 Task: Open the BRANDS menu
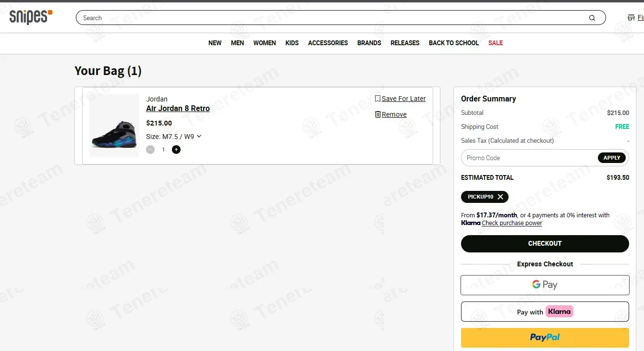(369, 43)
